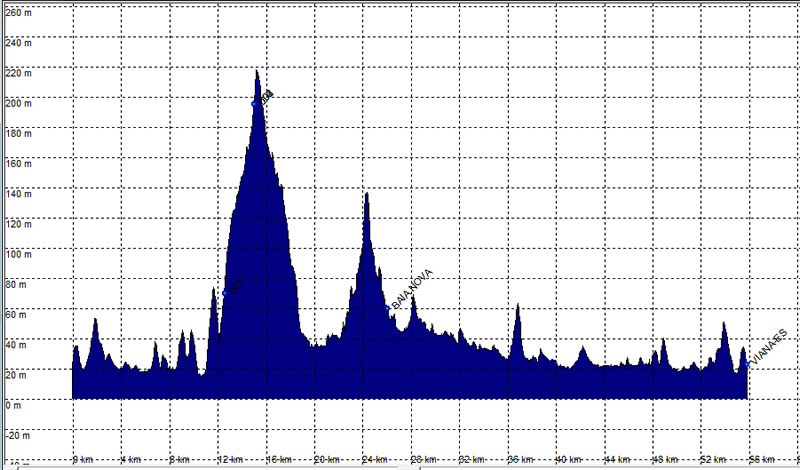Screen dimensions: 800x470
Task: Click the horizontal scrollbar thumb at bottom
Action: (x=219, y=467)
